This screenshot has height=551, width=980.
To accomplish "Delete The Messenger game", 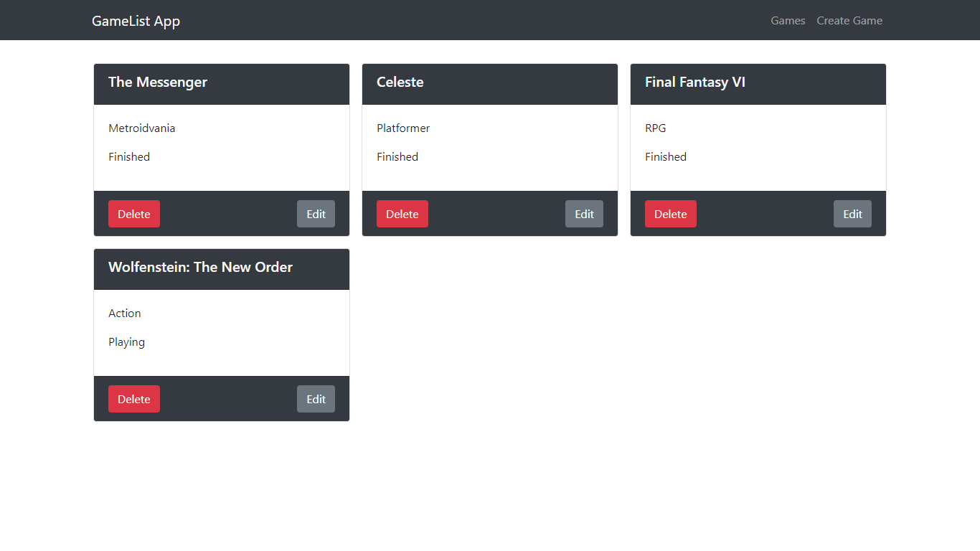I will pyautogui.click(x=134, y=214).
